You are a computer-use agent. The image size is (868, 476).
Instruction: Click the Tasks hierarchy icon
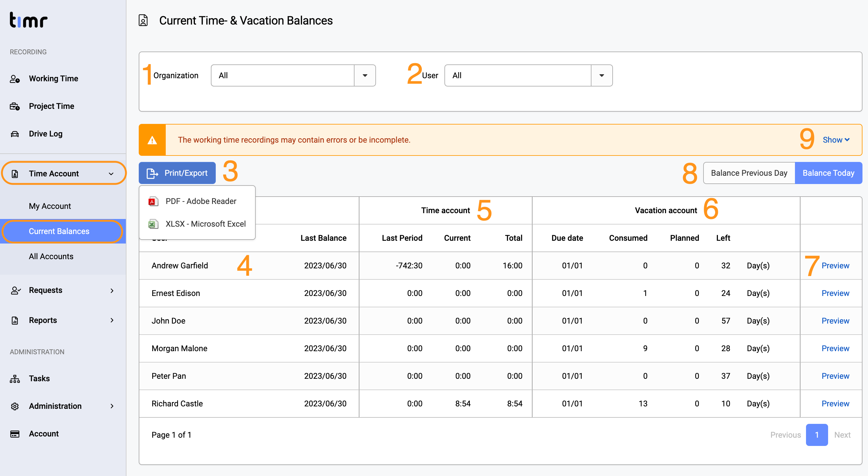coord(15,379)
